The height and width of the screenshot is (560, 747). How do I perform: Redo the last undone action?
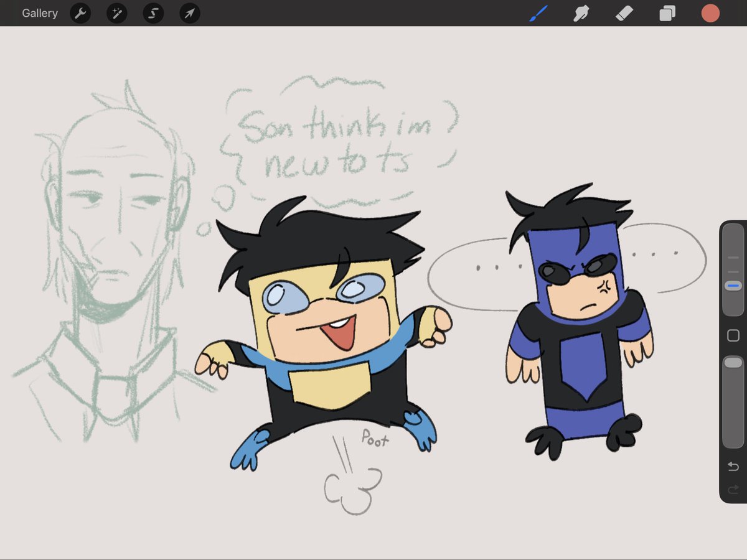click(733, 489)
